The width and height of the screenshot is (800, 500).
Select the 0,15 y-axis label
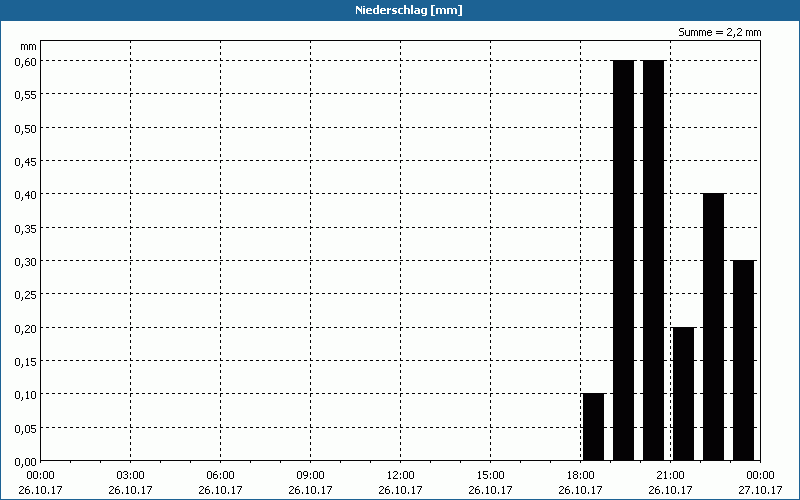coord(25,361)
